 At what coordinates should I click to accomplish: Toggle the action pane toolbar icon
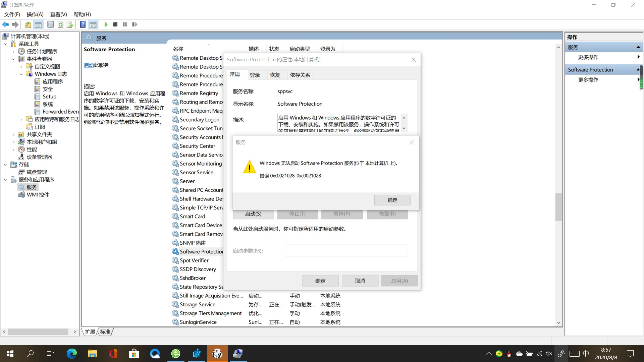point(93,24)
